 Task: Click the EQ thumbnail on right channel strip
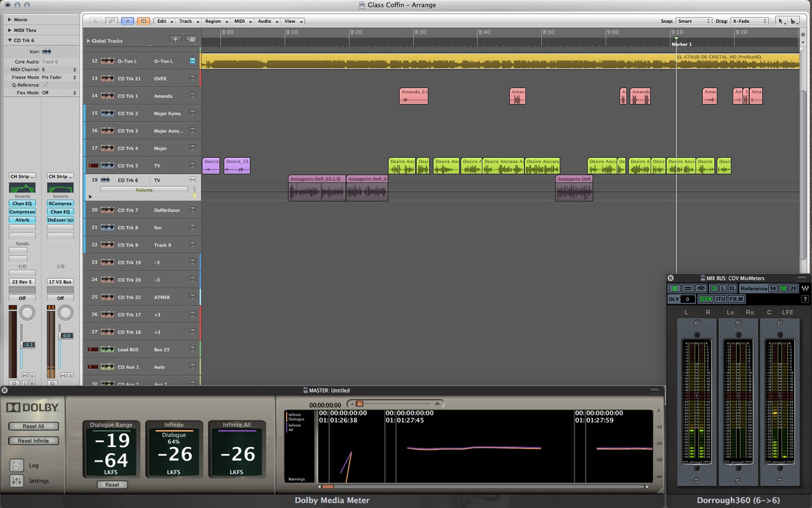click(60, 188)
